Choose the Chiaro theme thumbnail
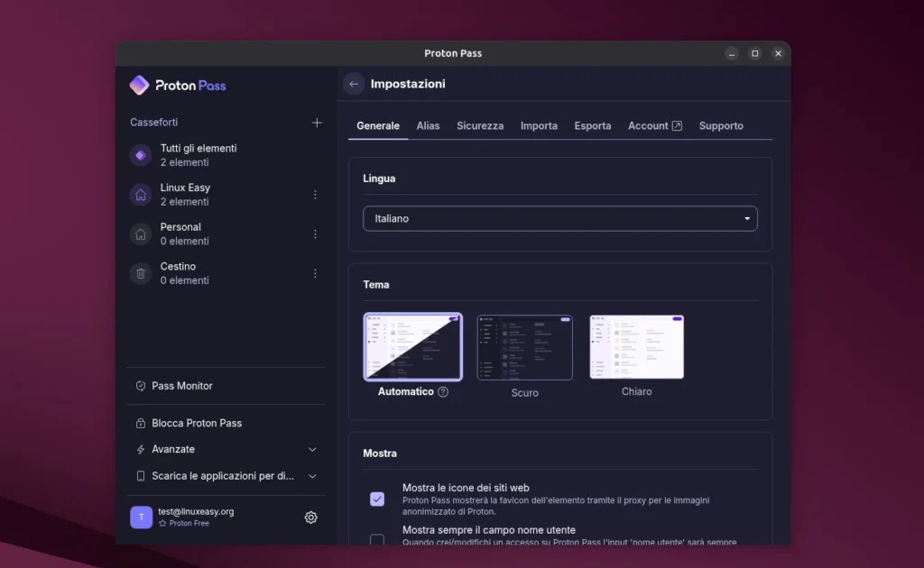The height and width of the screenshot is (568, 924). point(636,348)
